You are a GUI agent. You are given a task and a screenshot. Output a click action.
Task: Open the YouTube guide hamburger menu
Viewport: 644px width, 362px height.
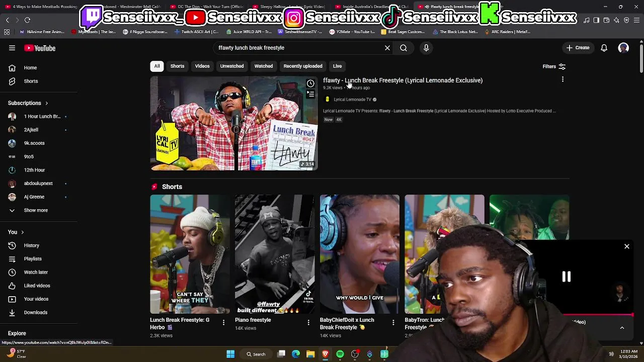click(x=12, y=48)
